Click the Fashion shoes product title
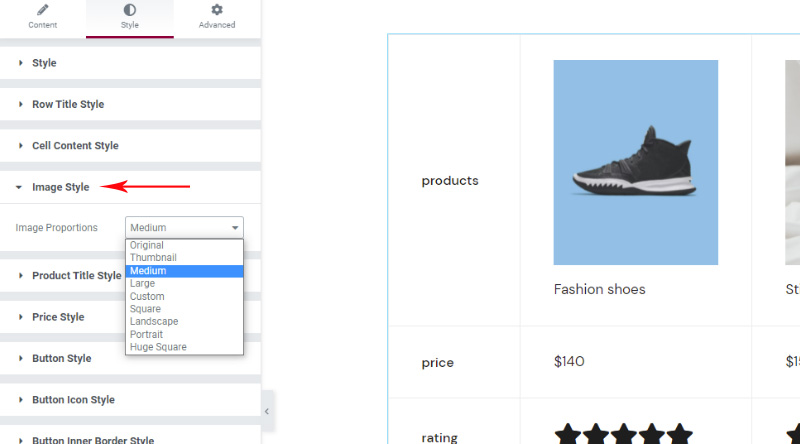This screenshot has width=800, height=444. 599,290
